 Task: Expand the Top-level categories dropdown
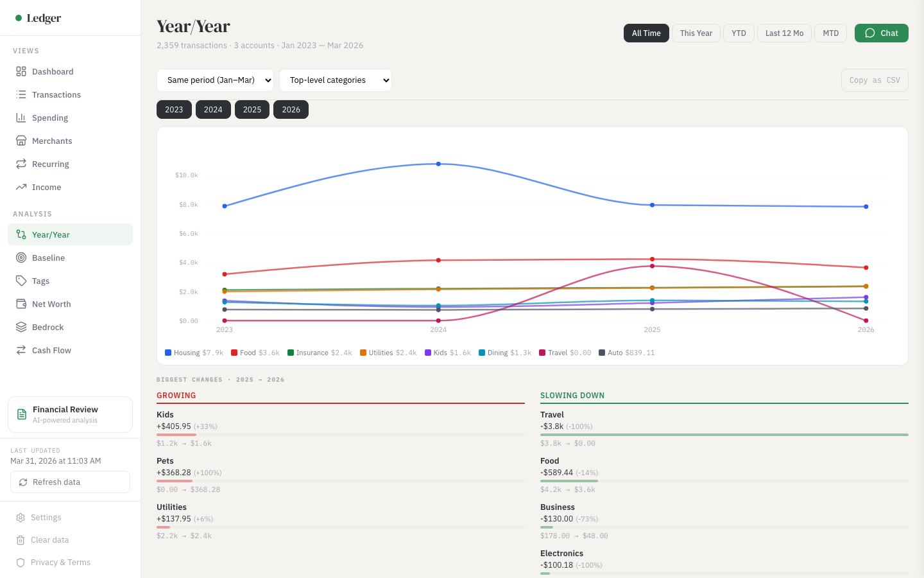pyautogui.click(x=335, y=80)
